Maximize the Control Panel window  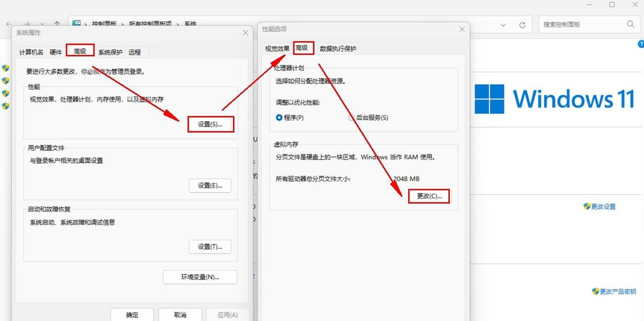(x=612, y=5)
